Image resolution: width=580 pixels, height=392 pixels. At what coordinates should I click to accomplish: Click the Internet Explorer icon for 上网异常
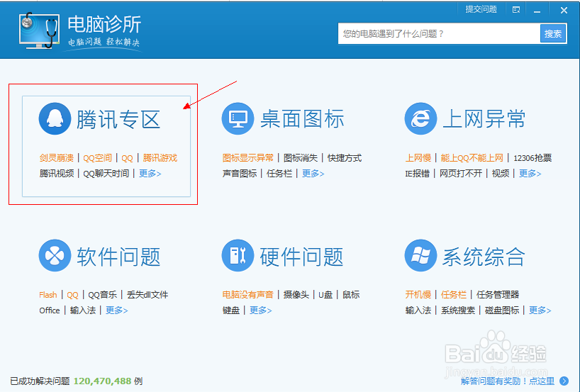[x=420, y=118]
